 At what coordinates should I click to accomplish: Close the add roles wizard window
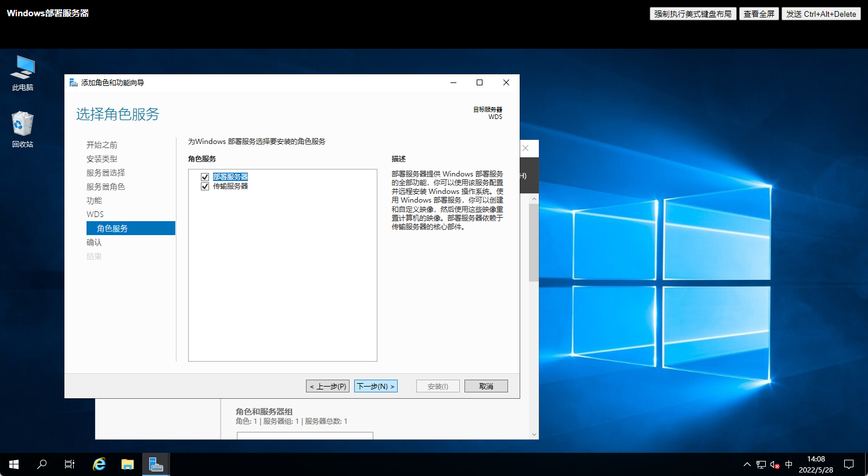tap(506, 82)
